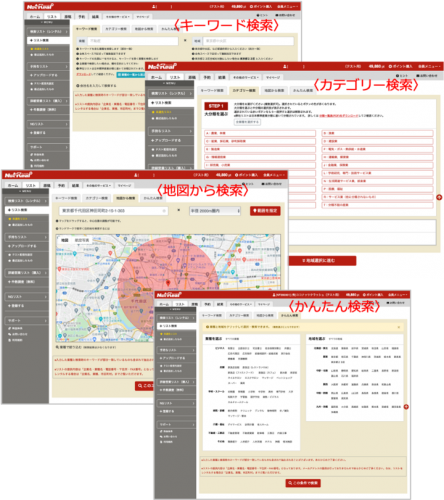Viewport: 444px width, 500px height.
Task: Click keyword input field in keyword window
Action: click(x=133, y=41)
